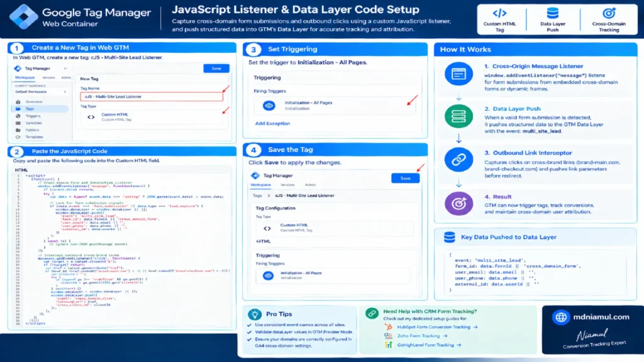The image size is (644, 362).
Task: Open Workspace tab in Create a New Tag panel
Action: point(25,77)
